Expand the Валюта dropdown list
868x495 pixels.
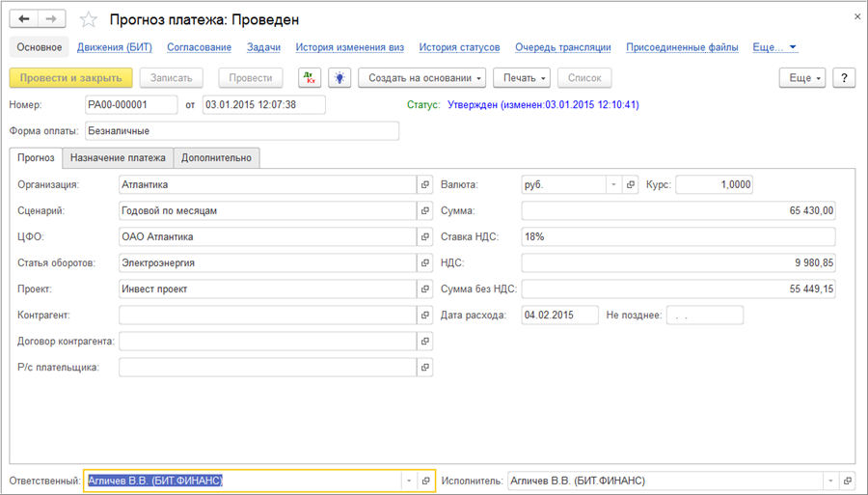point(613,184)
